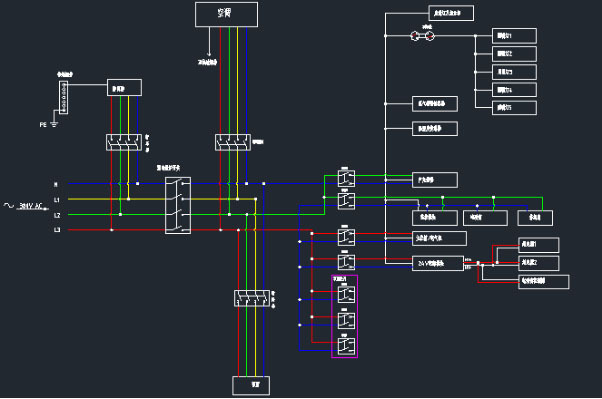Select the top-right block numbered 2
The image size is (602, 399).
point(514,54)
